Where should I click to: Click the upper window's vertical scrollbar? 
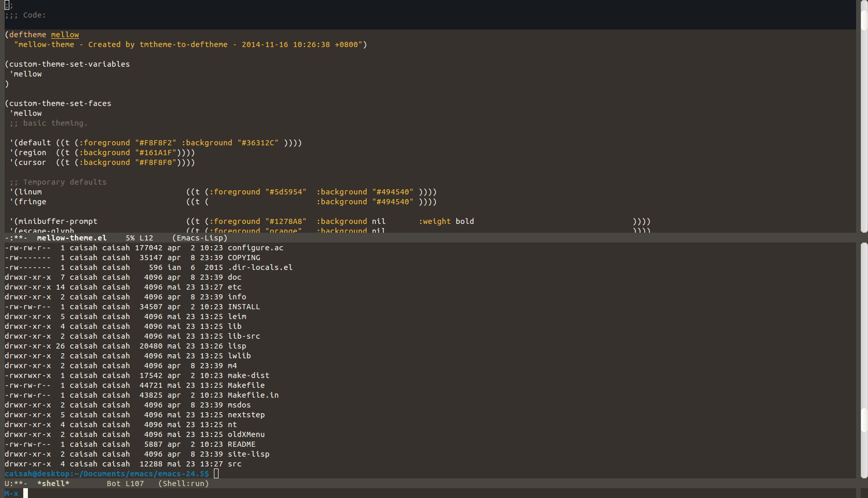(x=863, y=116)
